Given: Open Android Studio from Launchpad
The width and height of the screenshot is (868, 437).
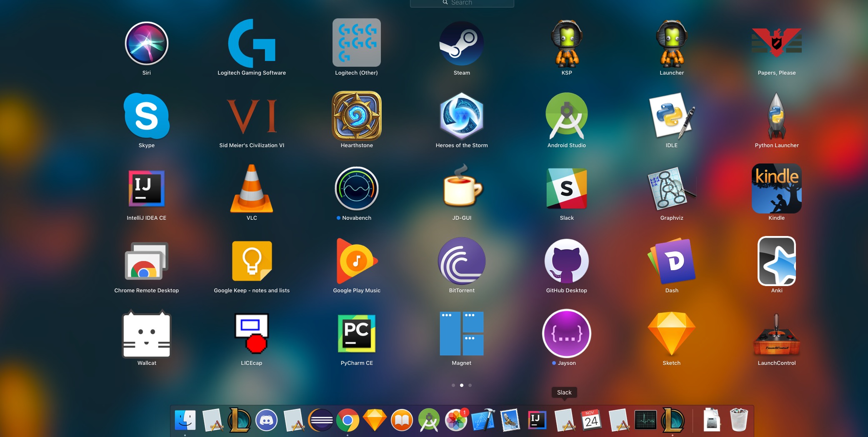Looking at the screenshot, I should tap(566, 116).
